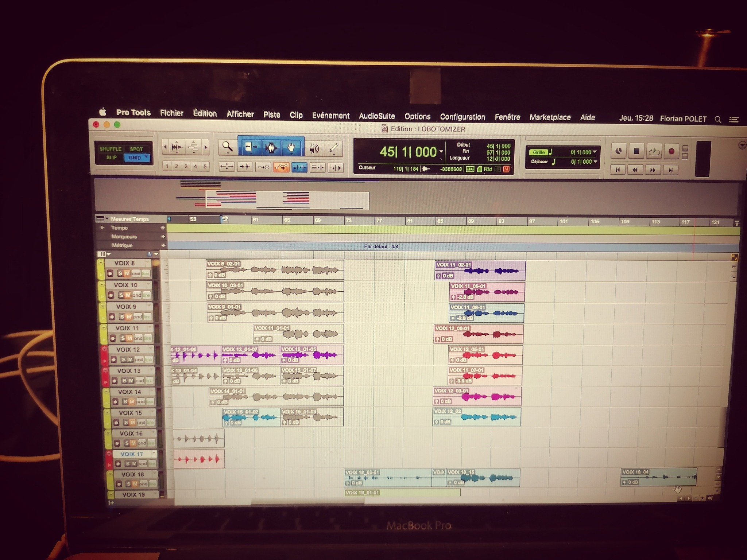Click the clip gain icon on VOIX 11_02-01
The image size is (747, 560).
[439, 276]
